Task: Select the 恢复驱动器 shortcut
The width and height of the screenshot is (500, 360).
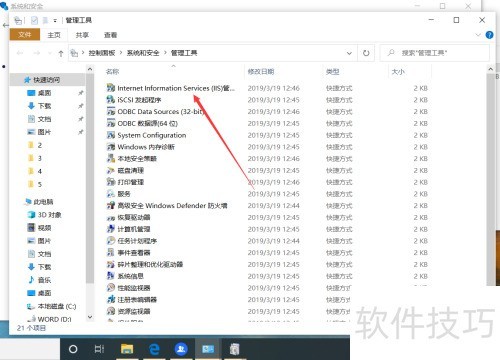Action: point(128,217)
